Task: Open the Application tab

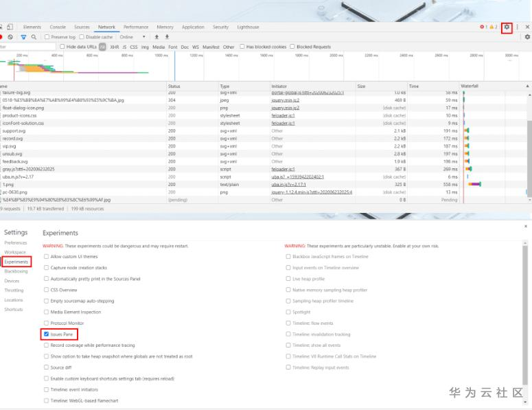Action: point(193,27)
